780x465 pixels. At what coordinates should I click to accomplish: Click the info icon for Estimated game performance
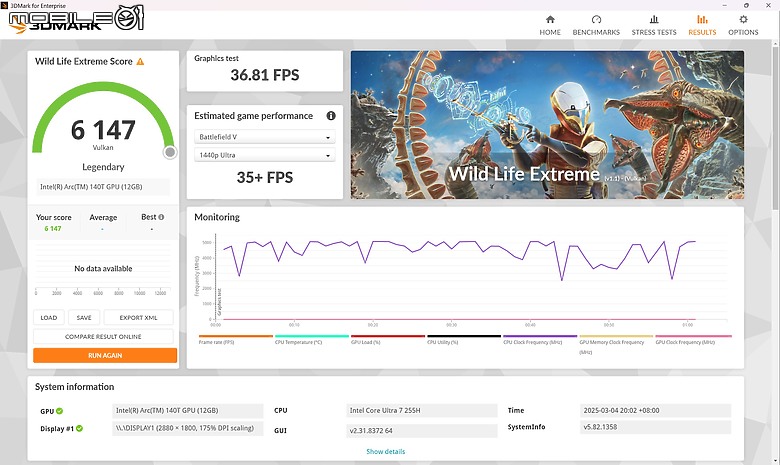point(331,116)
